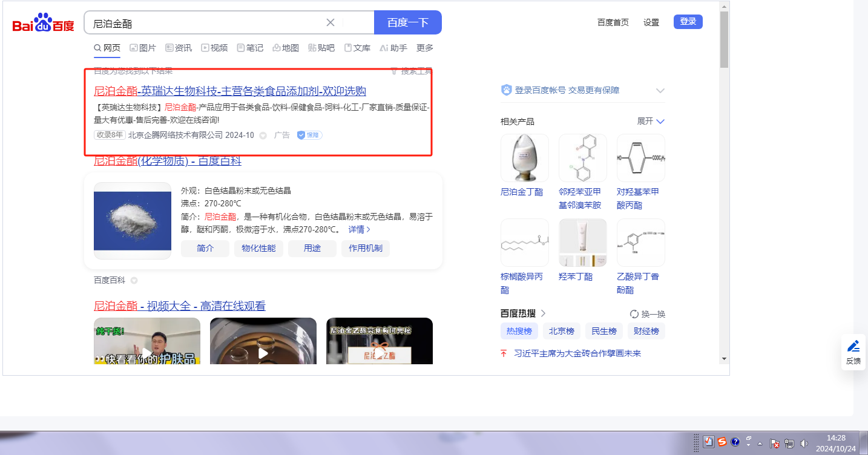Select the 民生榜 tab
868x455 pixels.
point(604,331)
